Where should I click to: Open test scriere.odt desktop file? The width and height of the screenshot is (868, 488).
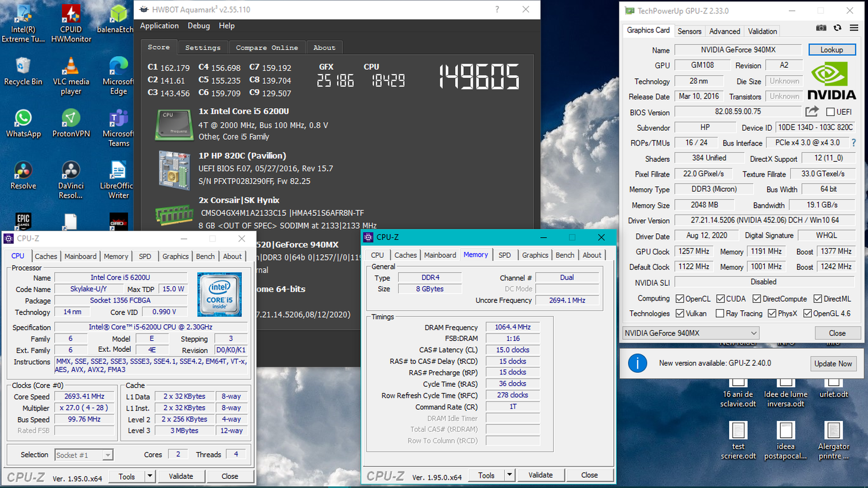[x=738, y=440]
